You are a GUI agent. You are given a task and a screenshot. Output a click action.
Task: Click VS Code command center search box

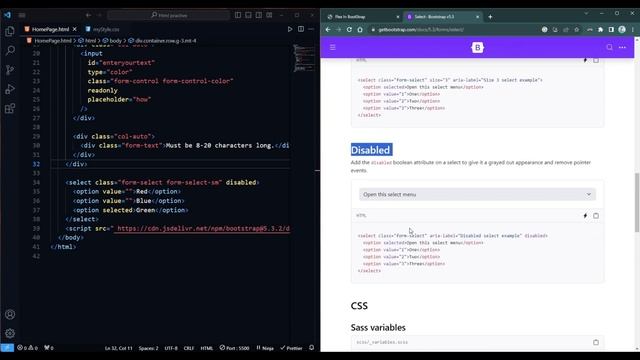point(169,15)
